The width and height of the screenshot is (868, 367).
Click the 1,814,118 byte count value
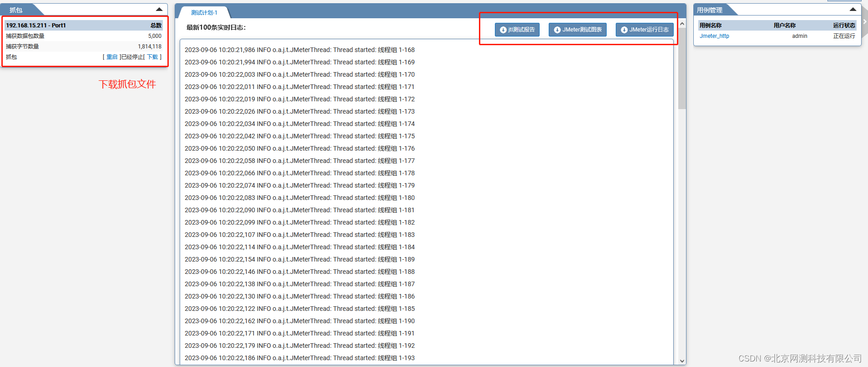[x=150, y=47]
